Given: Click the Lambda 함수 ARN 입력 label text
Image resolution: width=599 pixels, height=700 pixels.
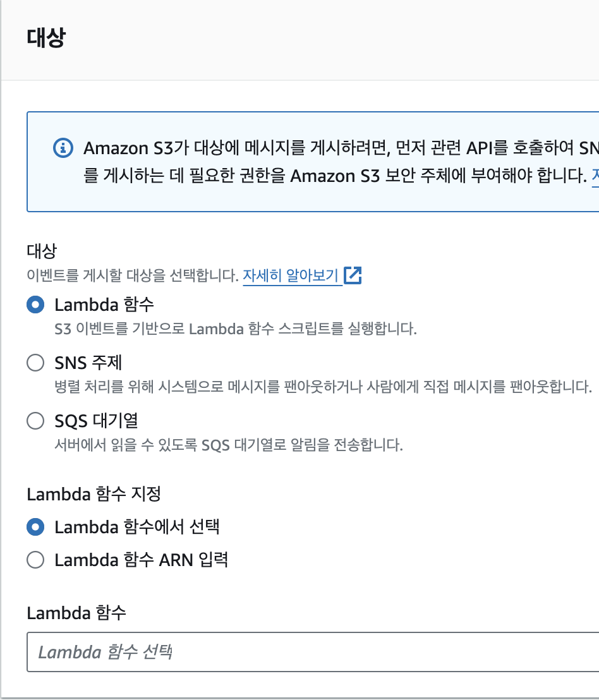Looking at the screenshot, I should coord(142,560).
